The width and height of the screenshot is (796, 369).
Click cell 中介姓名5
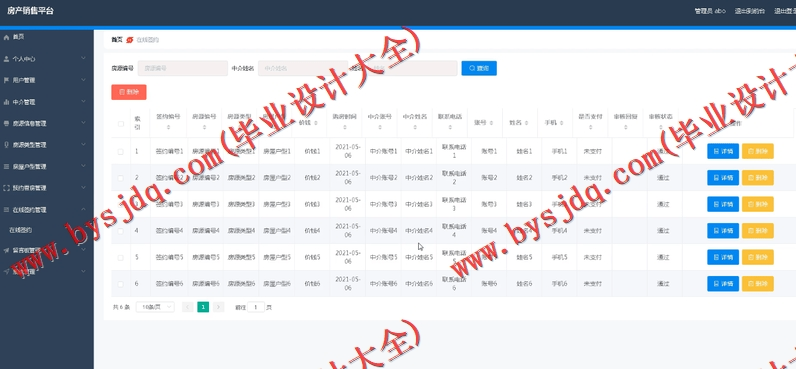coord(419,257)
